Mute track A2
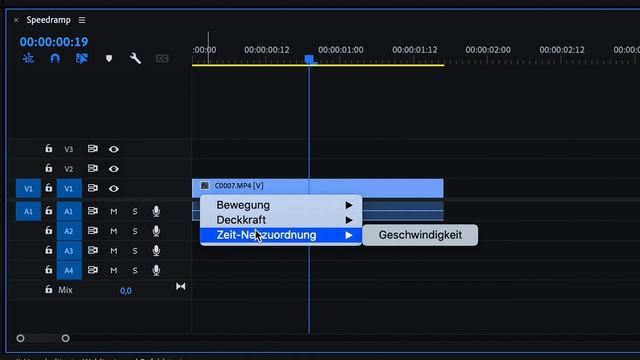640x360 pixels. point(113,231)
